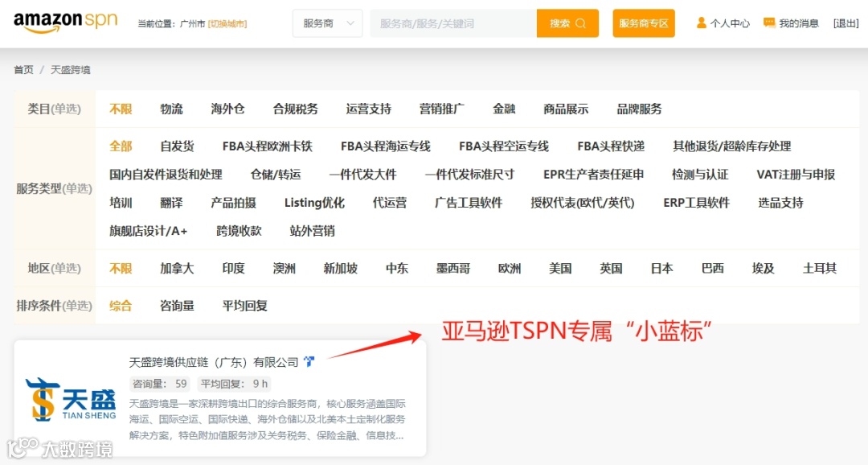This screenshot has height=465, width=868.
Task: Choose 授权代表(欧代/英代) service type
Action: click(x=583, y=203)
